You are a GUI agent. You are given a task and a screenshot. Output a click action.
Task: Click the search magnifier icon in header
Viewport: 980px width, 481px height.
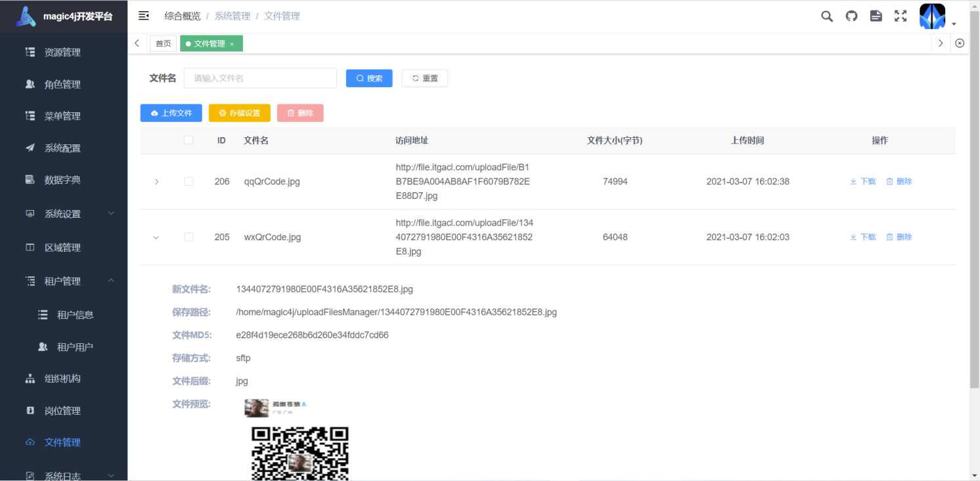[x=827, y=16]
